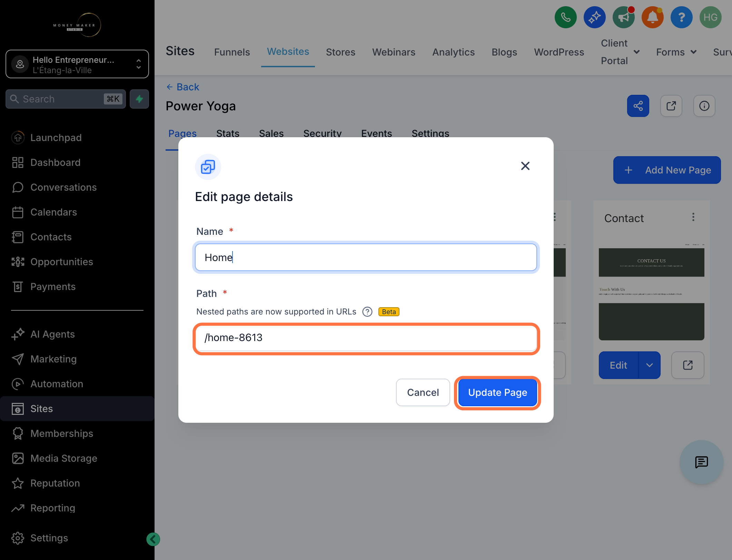Go to the Analytics tab

tap(453, 52)
